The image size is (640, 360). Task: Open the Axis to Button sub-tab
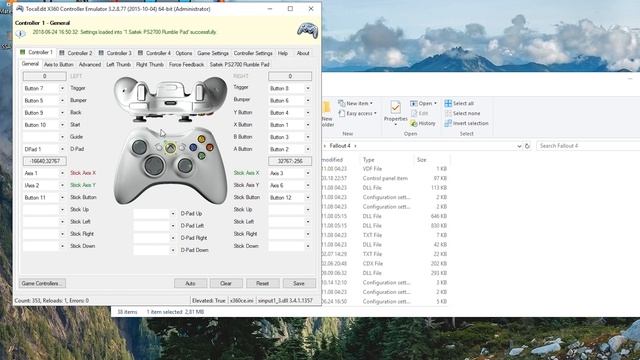(x=59, y=64)
